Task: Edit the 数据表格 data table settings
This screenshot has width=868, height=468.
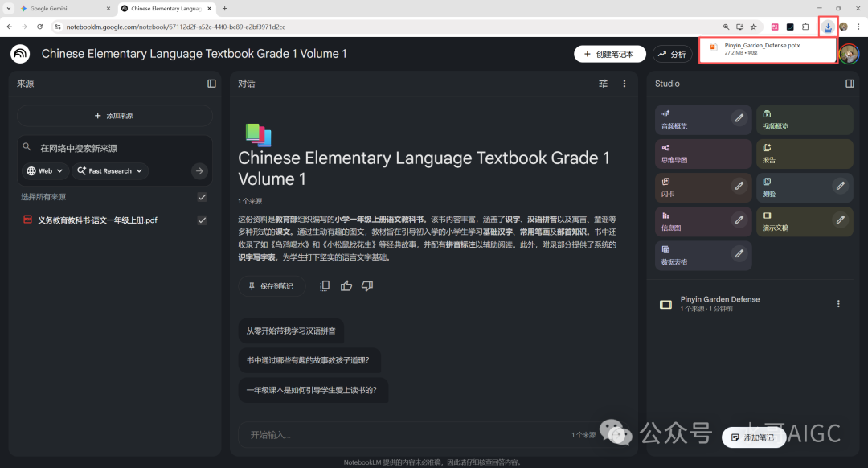Action: pyautogui.click(x=739, y=253)
